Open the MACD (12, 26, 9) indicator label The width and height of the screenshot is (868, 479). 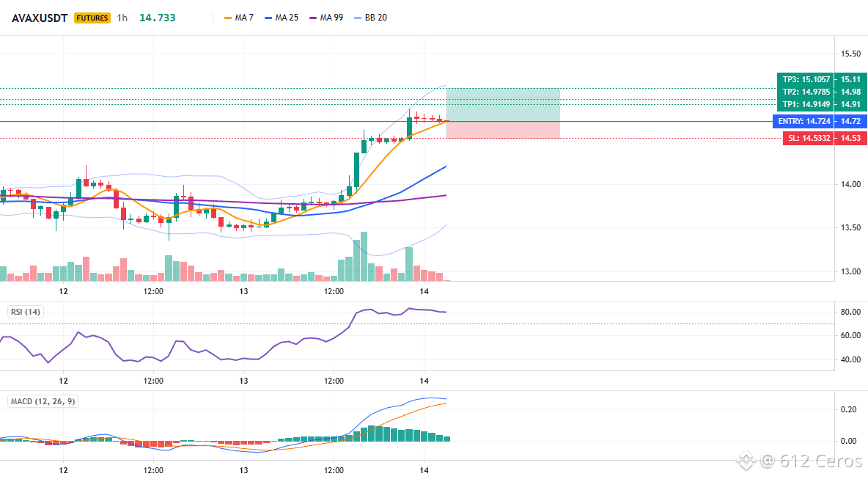[43, 401]
